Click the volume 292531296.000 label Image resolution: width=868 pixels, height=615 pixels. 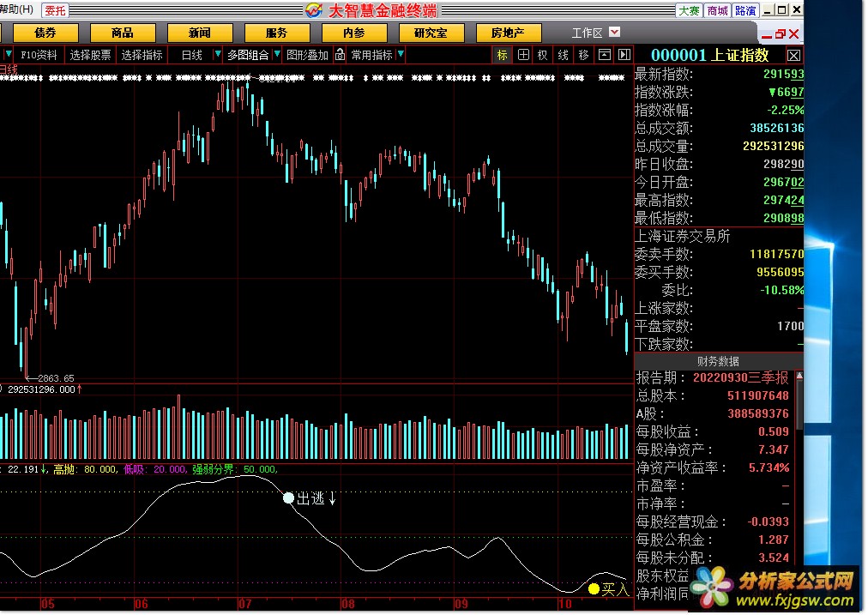point(41,389)
